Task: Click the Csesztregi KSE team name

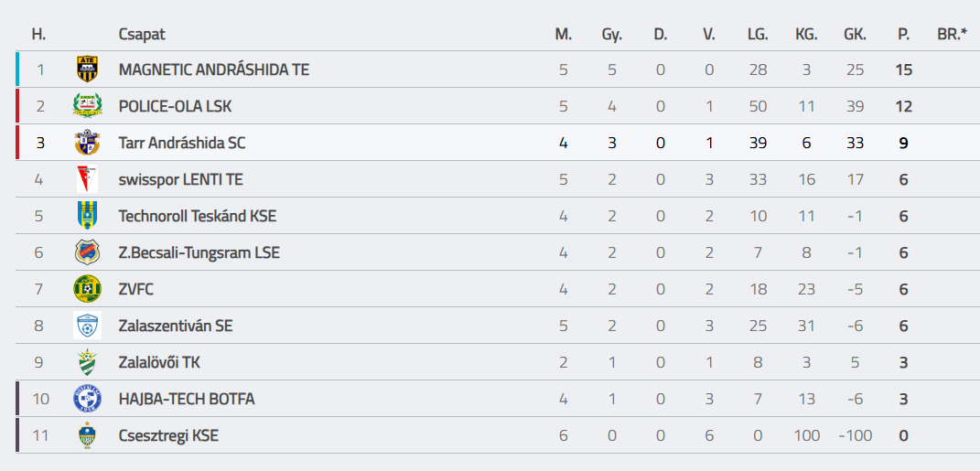Action: pyautogui.click(x=168, y=435)
